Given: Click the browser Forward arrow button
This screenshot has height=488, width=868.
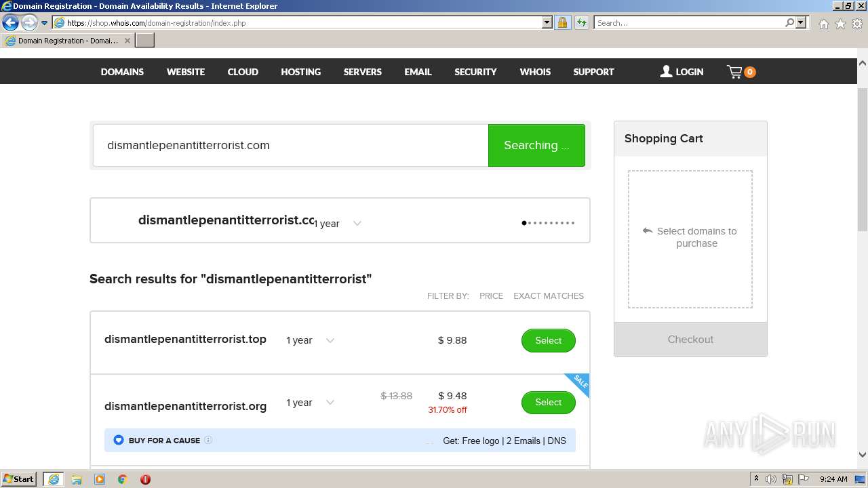Looking at the screenshot, I should [28, 23].
